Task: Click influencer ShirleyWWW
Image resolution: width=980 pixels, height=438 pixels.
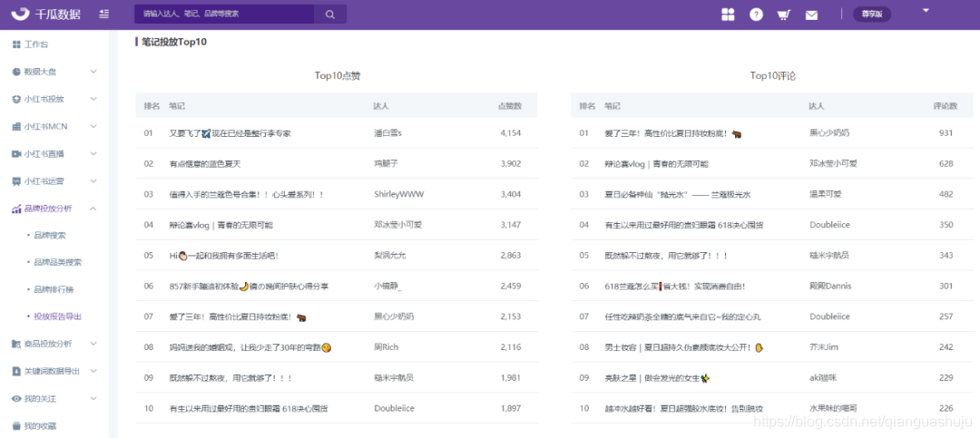Action: [x=398, y=194]
